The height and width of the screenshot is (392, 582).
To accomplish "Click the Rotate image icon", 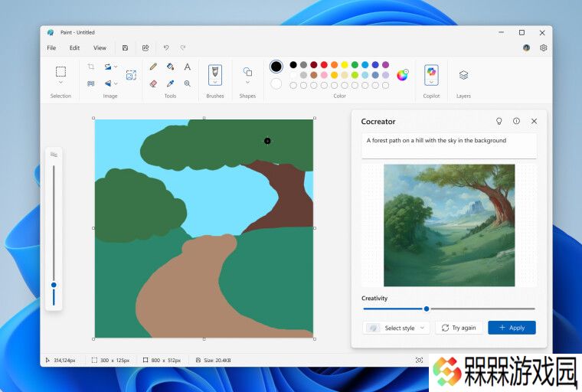I will 108,67.
